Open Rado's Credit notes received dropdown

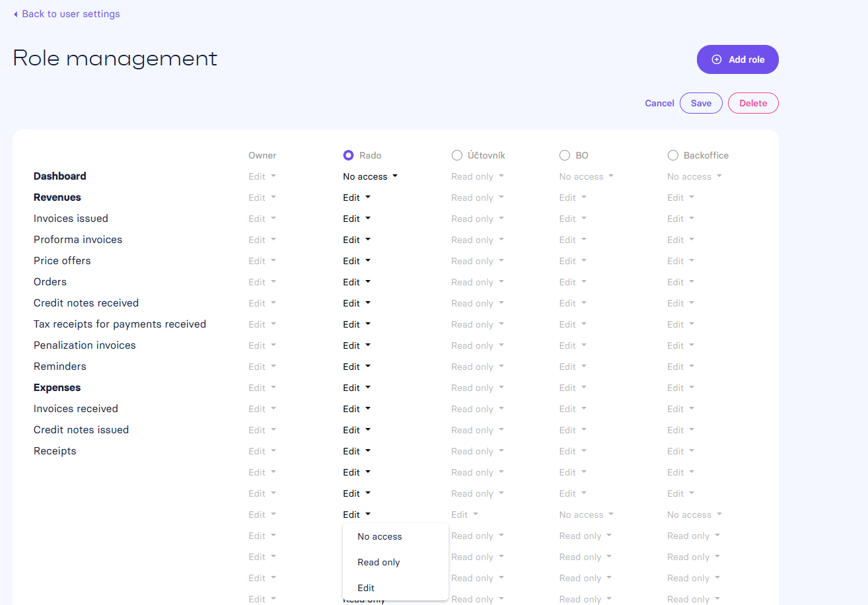357,303
